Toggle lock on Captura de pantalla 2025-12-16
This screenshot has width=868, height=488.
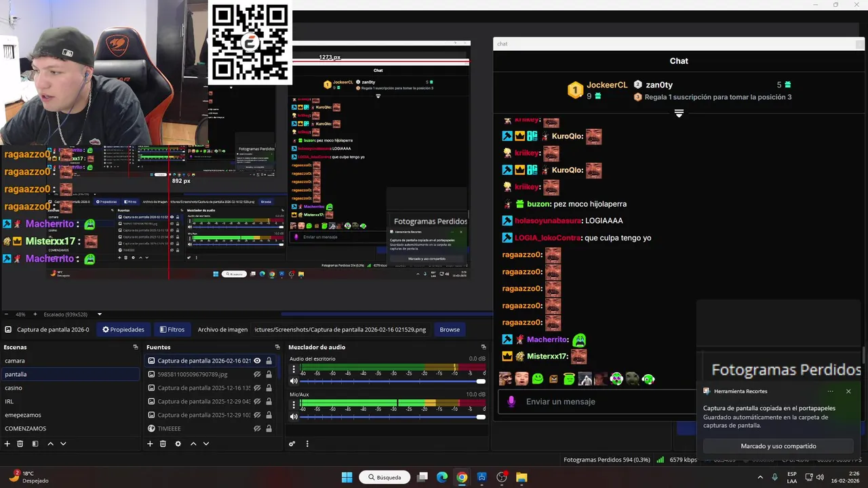269,388
